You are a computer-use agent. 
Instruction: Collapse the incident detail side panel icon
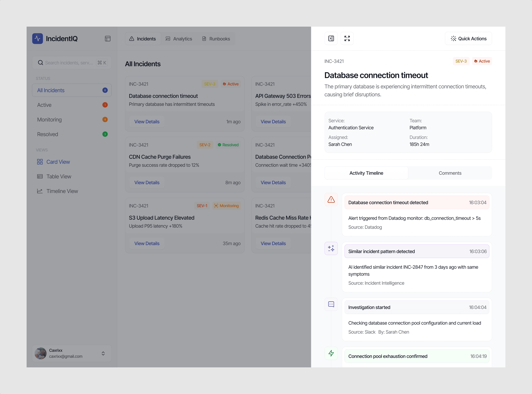click(331, 38)
